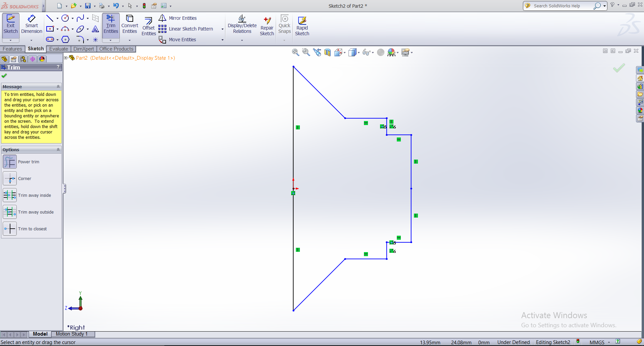
Task: Click the MMGS unit system status
Action: pos(597,342)
